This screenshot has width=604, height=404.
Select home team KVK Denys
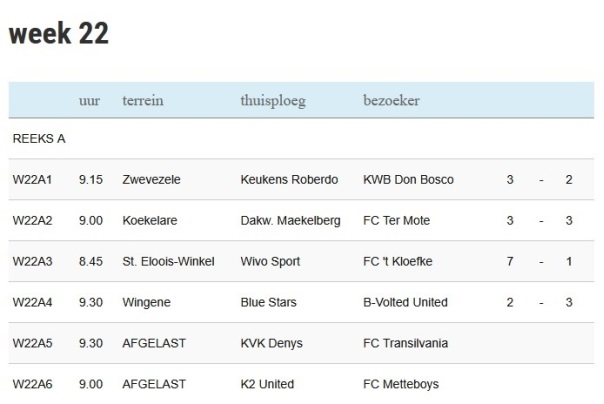tap(271, 344)
